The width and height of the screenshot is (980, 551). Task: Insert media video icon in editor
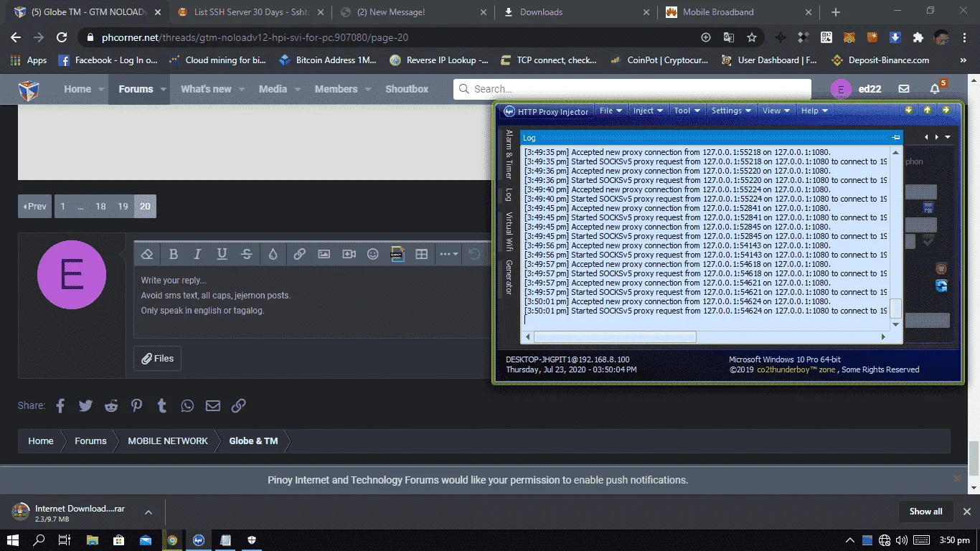349,254
